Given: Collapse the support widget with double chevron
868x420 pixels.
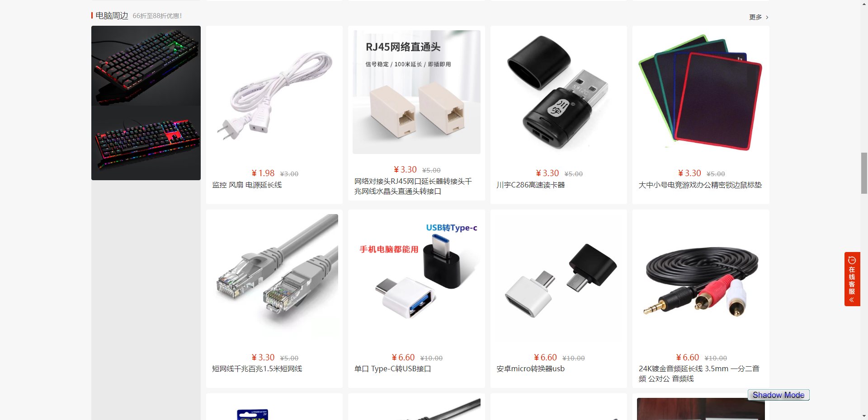Looking at the screenshot, I should [x=852, y=300].
